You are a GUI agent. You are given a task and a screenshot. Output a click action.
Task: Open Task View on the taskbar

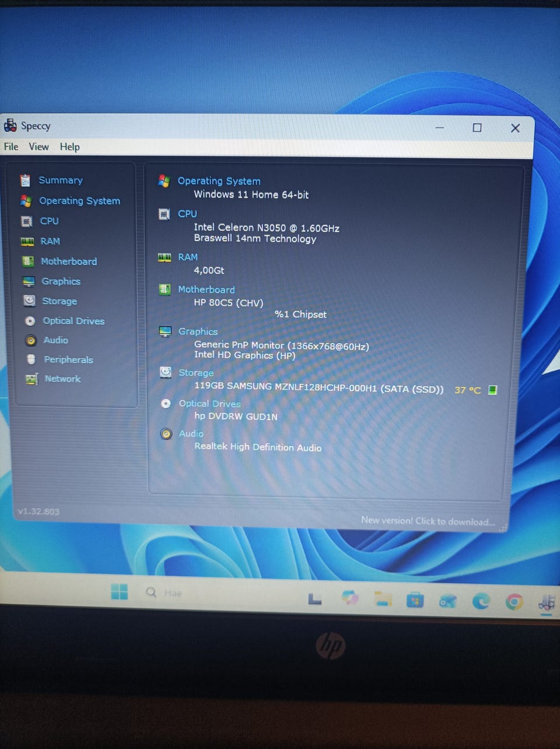315,598
